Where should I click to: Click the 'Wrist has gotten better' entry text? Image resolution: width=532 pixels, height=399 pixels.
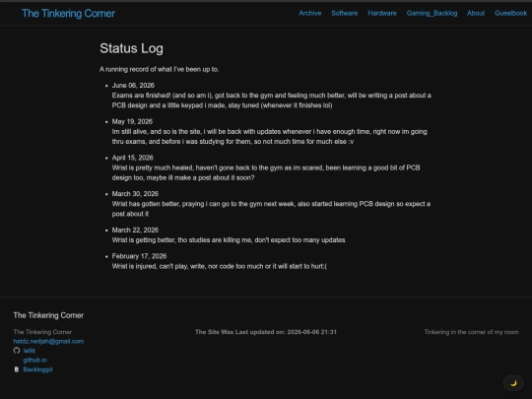tap(271, 209)
